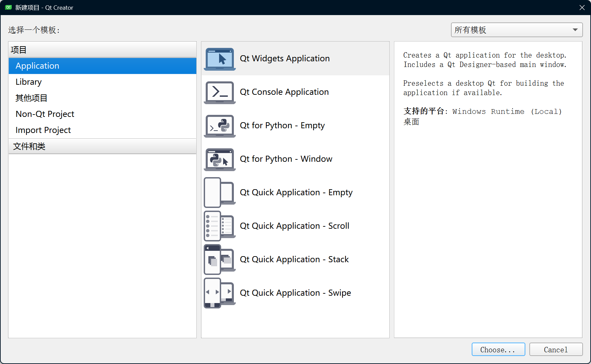Click the 'Preselects a desktop Qt' description text
Screen dimensions: 591x364
tap(483, 88)
